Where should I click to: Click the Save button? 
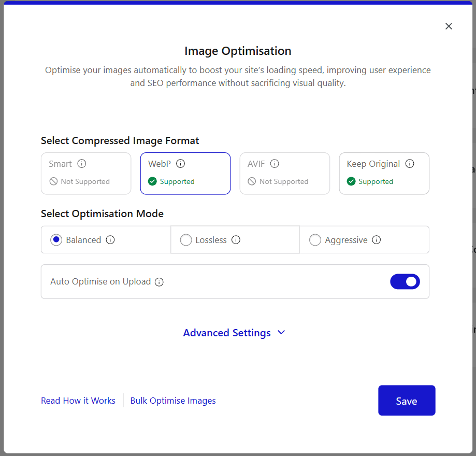pyautogui.click(x=407, y=401)
